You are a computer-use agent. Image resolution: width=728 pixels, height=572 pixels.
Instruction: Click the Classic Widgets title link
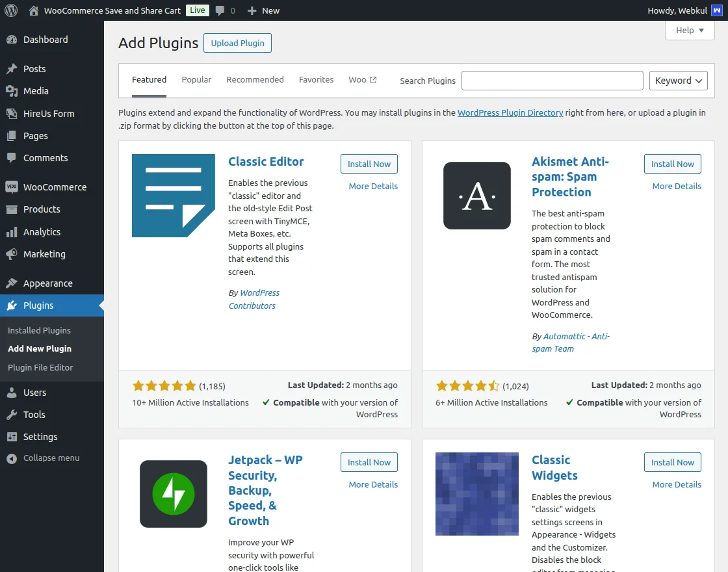click(x=554, y=467)
